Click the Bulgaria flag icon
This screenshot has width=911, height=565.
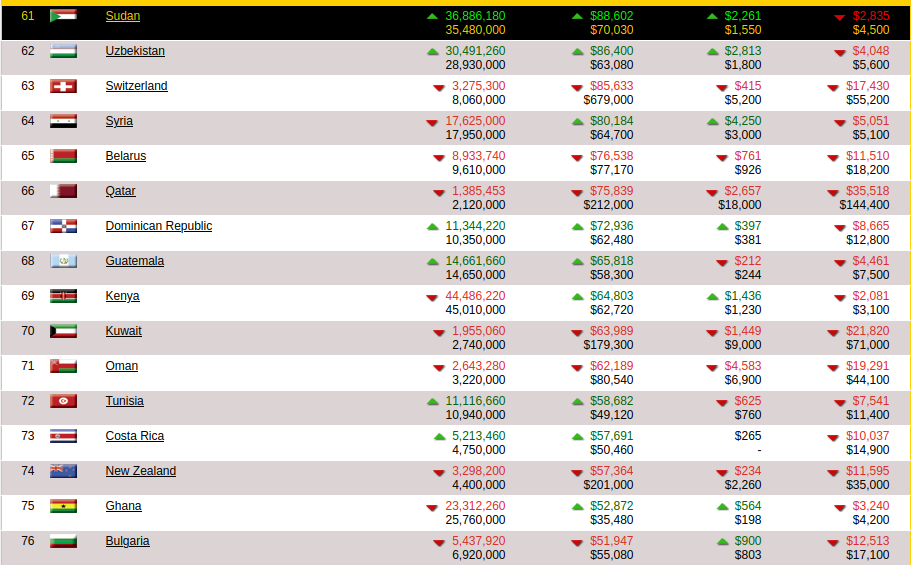64,541
